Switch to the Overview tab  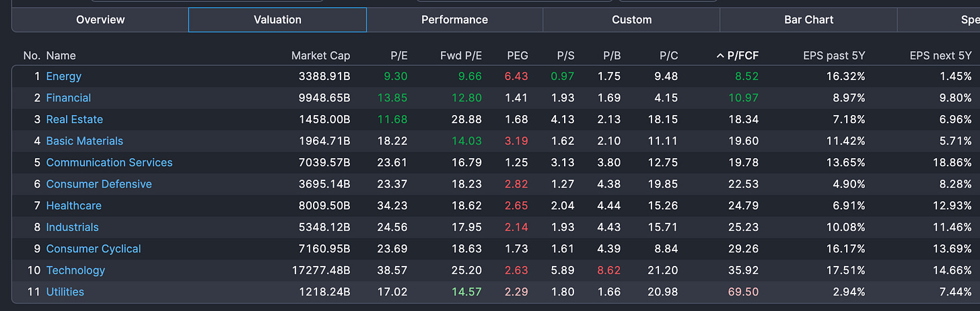(100, 20)
